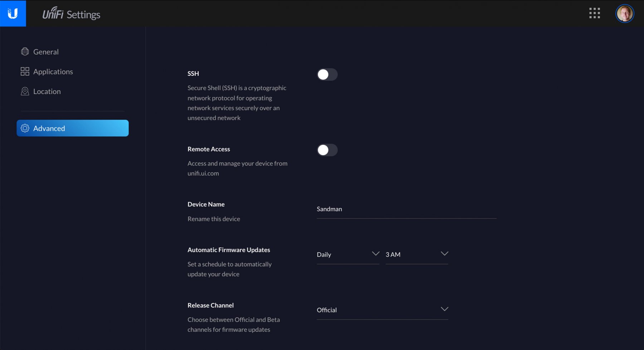Click the Location pin icon
This screenshot has width=644, height=350.
(25, 92)
